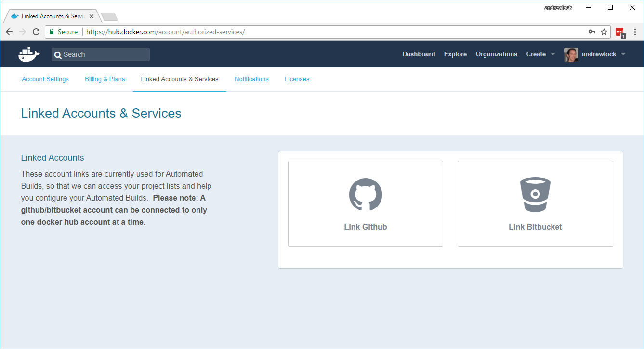Reload the page with refresh icon
644x349 pixels.
(36, 32)
